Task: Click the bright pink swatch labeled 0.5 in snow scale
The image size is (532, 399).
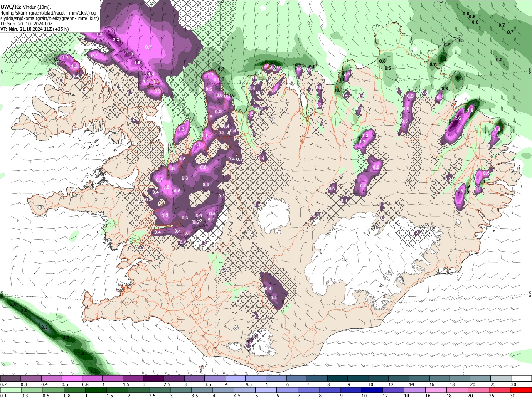Action: tap(72, 379)
